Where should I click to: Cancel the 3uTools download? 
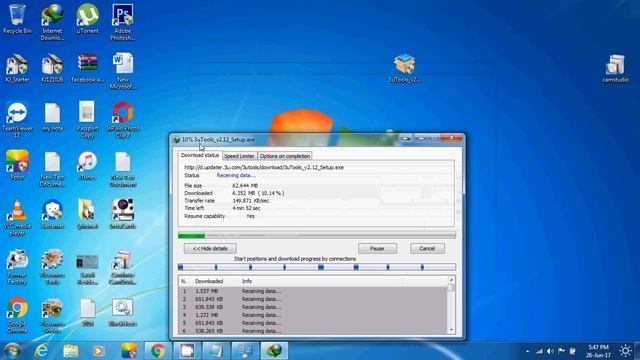(x=427, y=249)
